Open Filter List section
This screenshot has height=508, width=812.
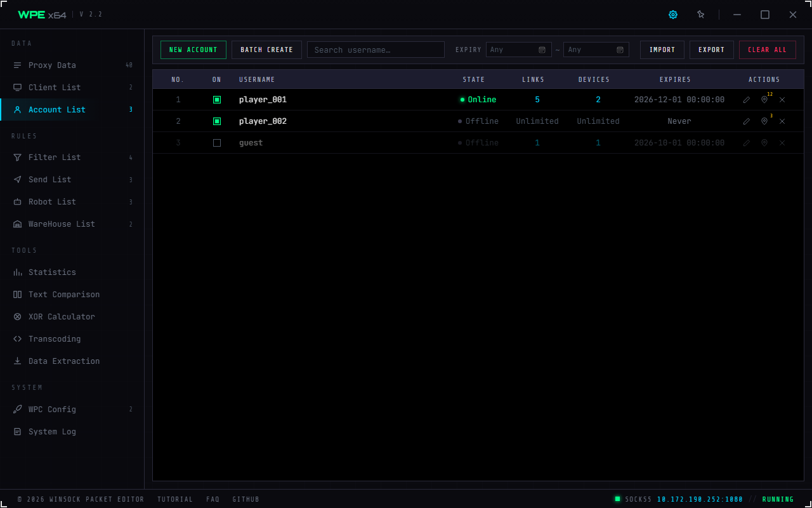tap(72, 157)
